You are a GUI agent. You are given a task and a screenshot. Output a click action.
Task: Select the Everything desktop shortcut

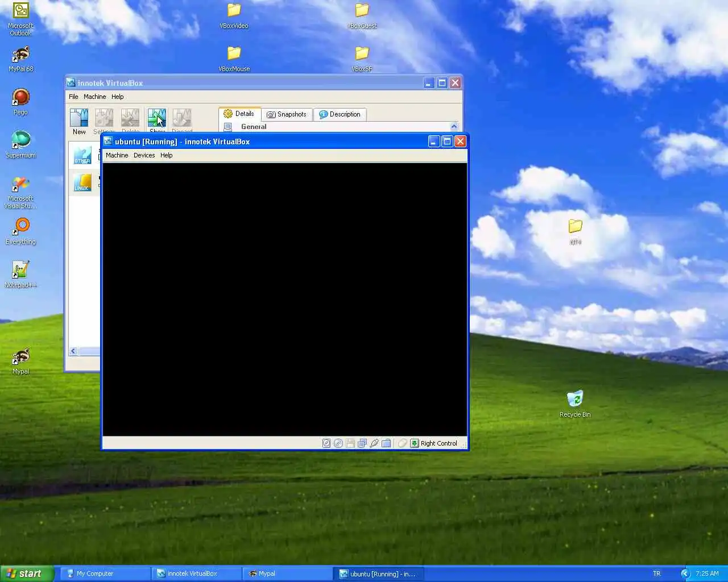21,232
